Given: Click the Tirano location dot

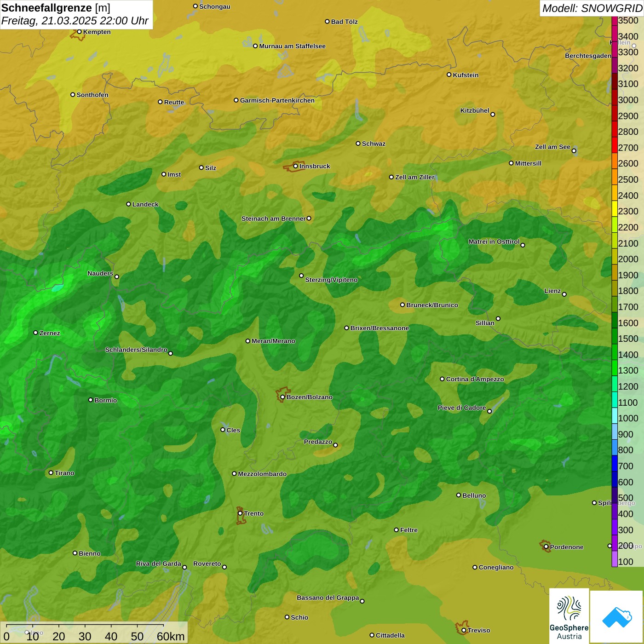Looking at the screenshot, I should (51, 472).
